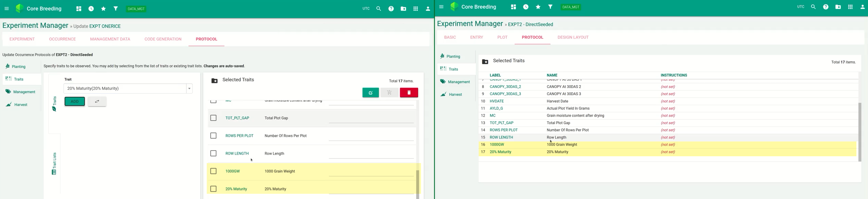Open recent clock icon in left window toolbar
868x199 pixels.
pyautogui.click(x=91, y=9)
